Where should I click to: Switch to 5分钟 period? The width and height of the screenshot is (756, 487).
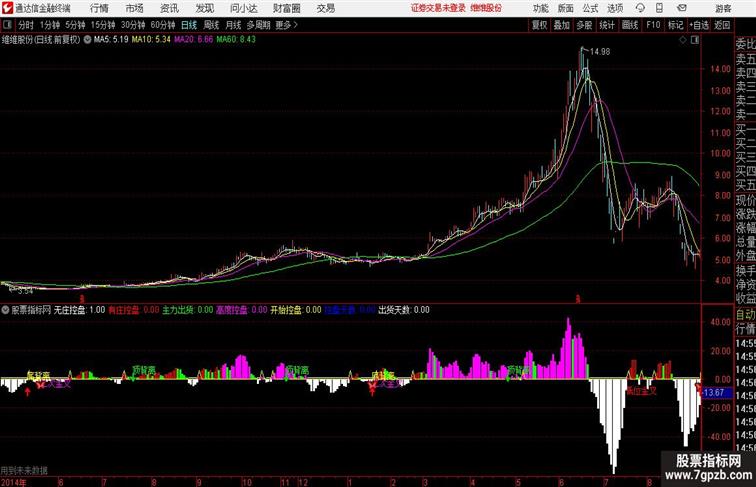coord(75,25)
